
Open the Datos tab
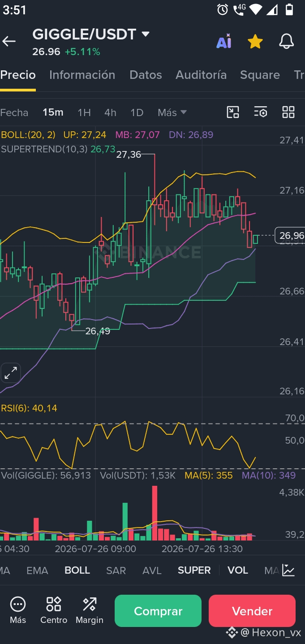(x=146, y=75)
